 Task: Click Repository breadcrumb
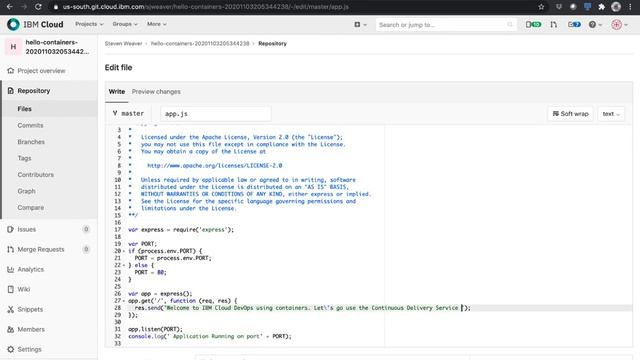coord(272,44)
